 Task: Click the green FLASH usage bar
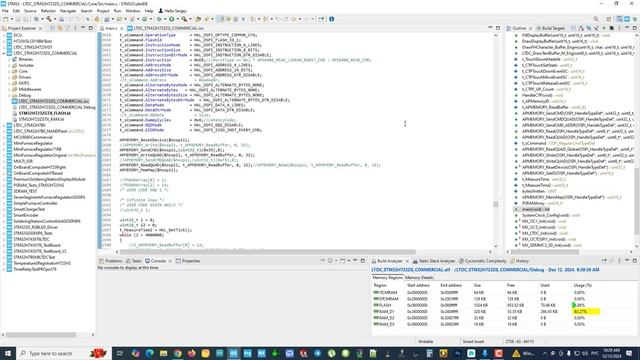pyautogui.click(x=574, y=305)
